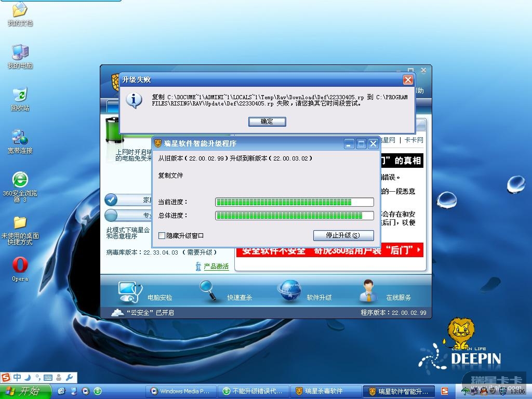
Task: Open the wrench settings icon on IME bar
Action: pyautogui.click(x=69, y=378)
